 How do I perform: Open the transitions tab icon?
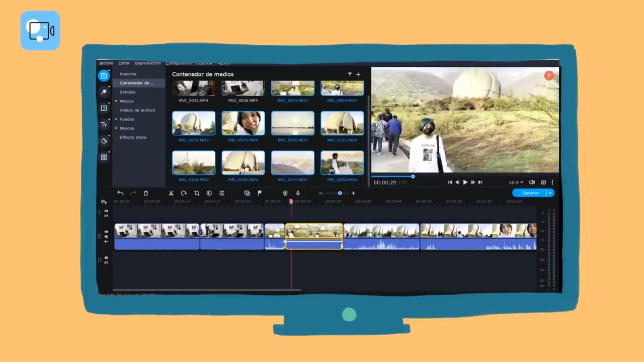pos(104,108)
